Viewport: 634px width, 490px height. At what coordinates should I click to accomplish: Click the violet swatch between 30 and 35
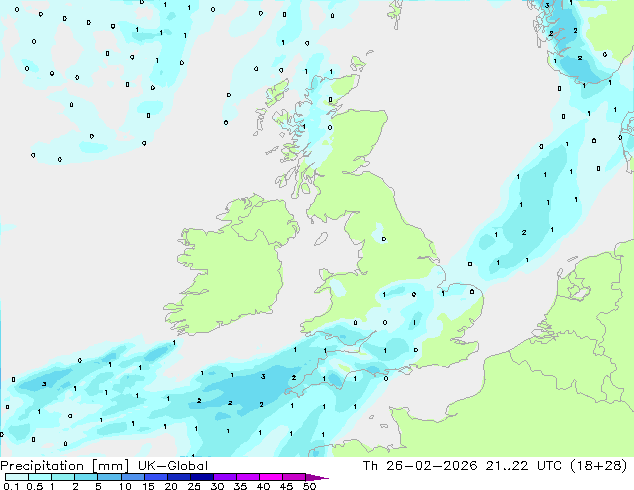(x=225, y=477)
